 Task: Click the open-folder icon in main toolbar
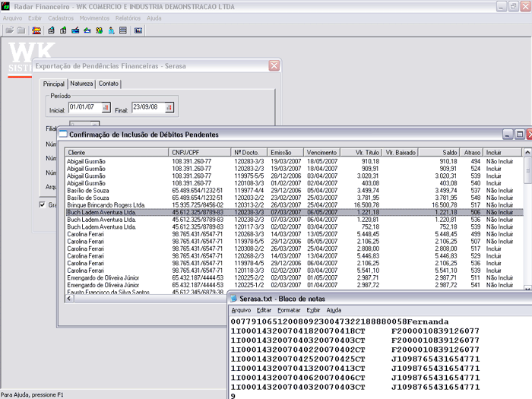click(9, 30)
